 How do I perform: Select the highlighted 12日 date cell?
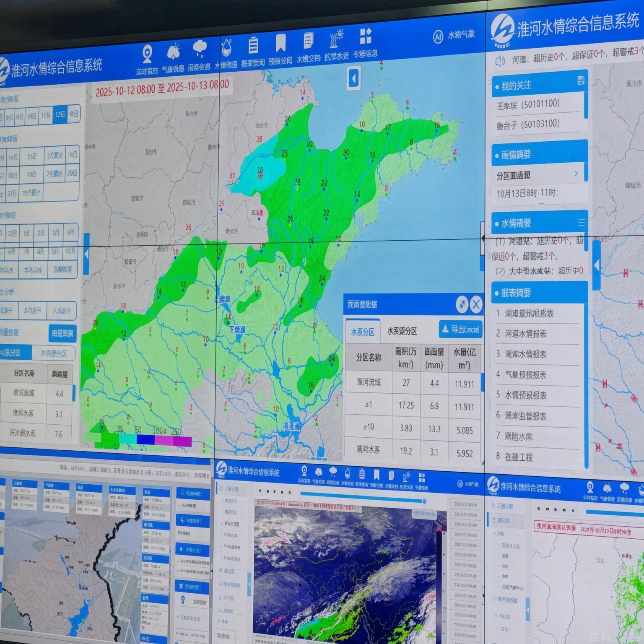point(60,114)
